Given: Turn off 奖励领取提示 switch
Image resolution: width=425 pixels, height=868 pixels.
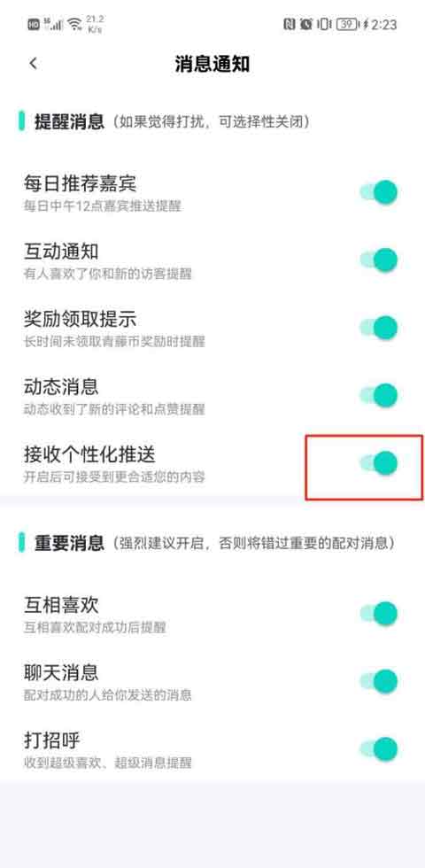Looking at the screenshot, I should click(379, 328).
